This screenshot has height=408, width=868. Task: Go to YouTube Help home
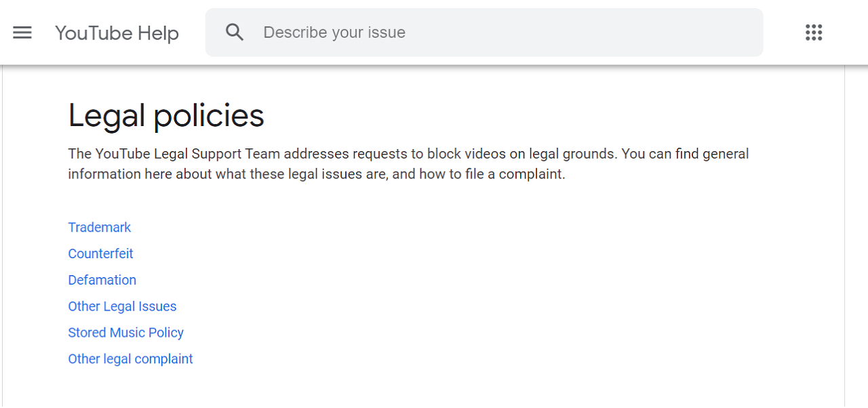tap(117, 33)
